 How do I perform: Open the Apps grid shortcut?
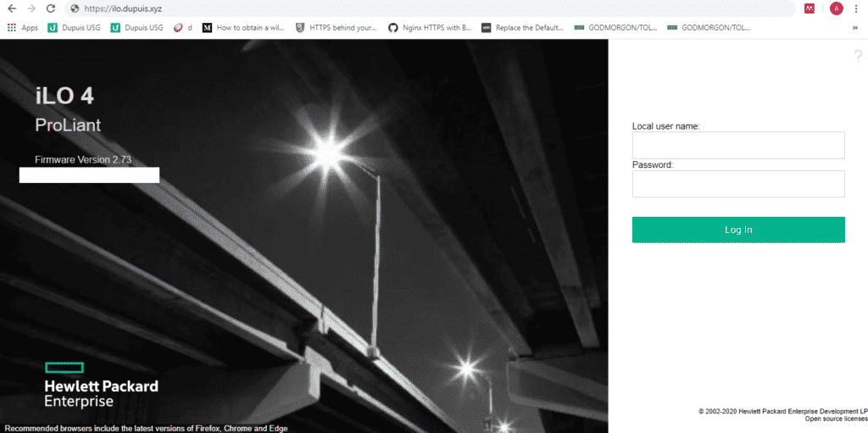pos(22,27)
